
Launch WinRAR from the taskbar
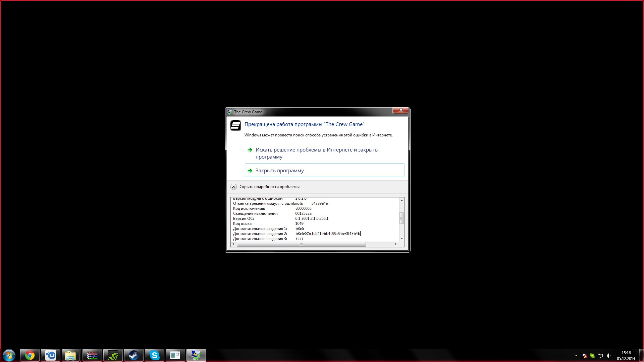point(92,355)
